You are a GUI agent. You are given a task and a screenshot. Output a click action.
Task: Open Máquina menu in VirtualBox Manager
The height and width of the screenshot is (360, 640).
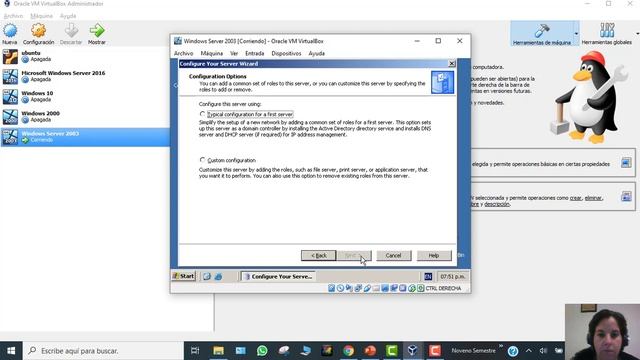(x=42, y=16)
